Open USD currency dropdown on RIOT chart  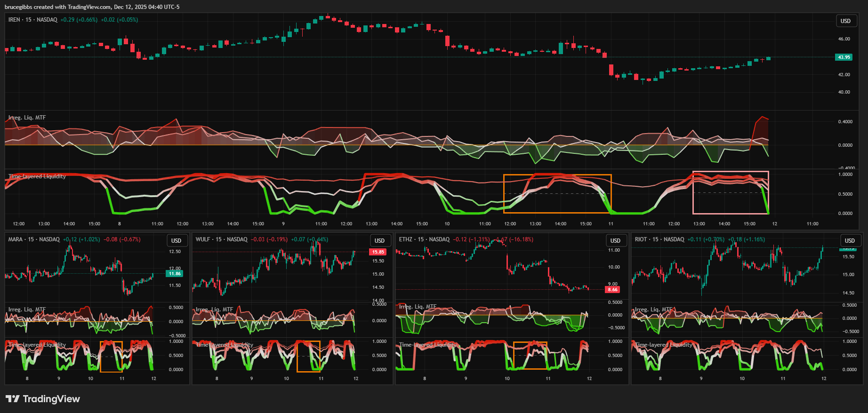tap(849, 240)
